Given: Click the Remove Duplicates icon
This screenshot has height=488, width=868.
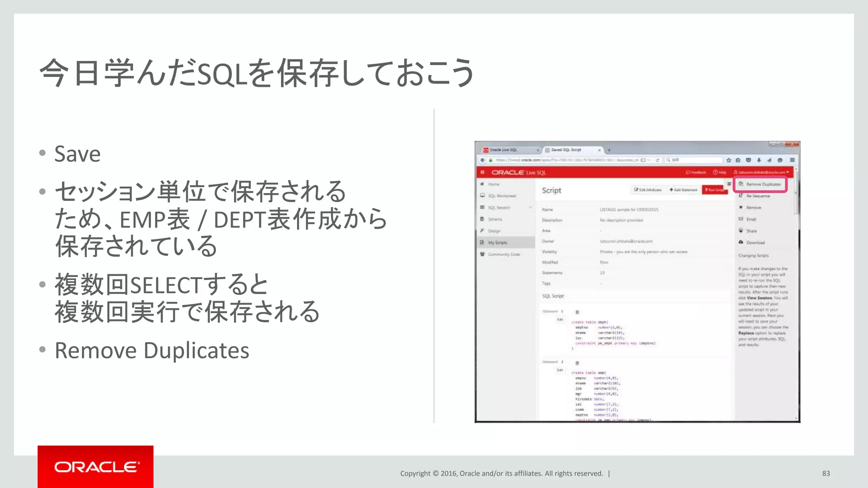Looking at the screenshot, I should [741, 184].
